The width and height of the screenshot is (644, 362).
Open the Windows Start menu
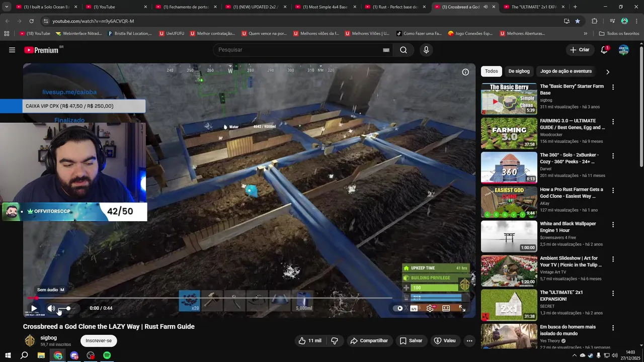click(8, 355)
